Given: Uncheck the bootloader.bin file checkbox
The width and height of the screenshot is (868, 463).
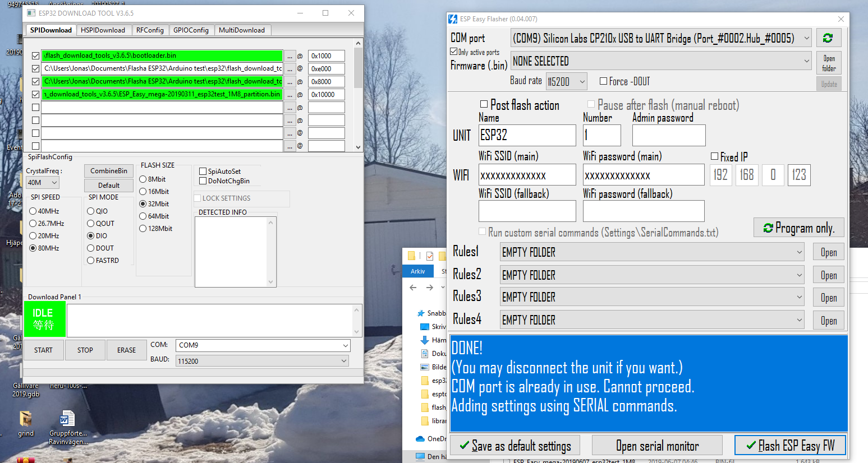Looking at the screenshot, I should click(x=36, y=56).
